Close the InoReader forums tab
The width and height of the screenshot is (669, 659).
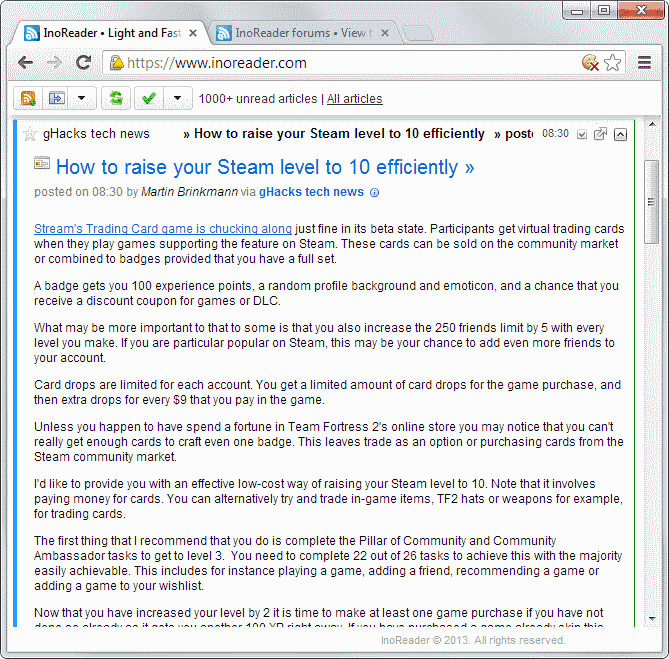point(385,33)
